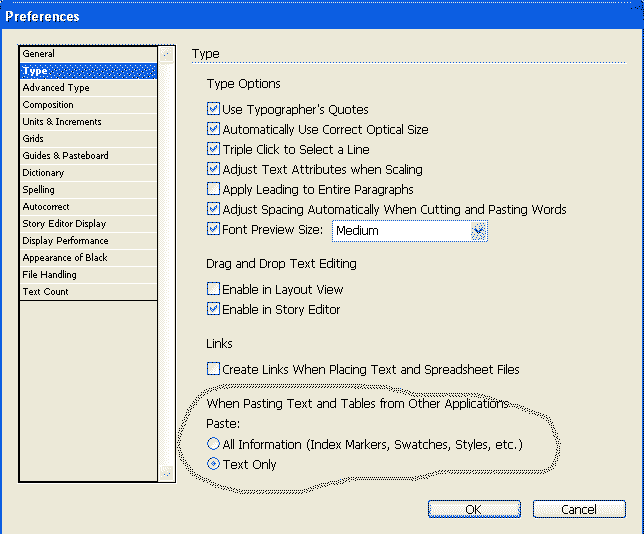Open Advanced Type preferences
Image resolution: width=644 pixels, height=534 pixels.
88,87
